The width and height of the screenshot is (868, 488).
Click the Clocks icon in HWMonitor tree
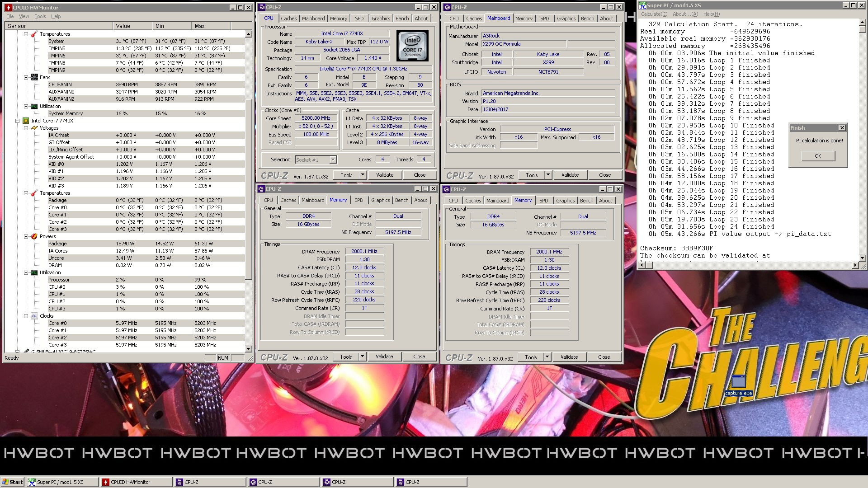[x=34, y=316]
